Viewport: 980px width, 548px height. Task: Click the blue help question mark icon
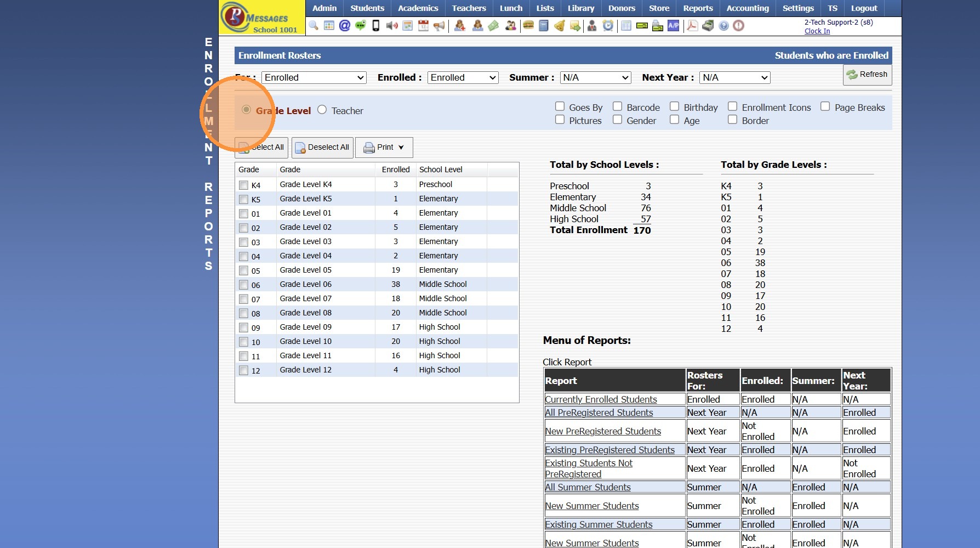723,26
